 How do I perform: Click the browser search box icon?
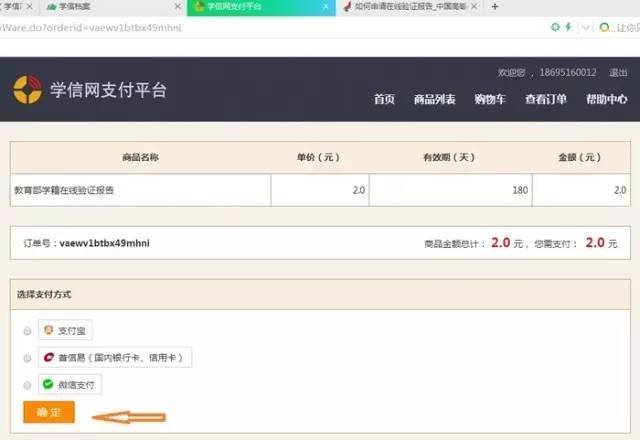click(604, 27)
